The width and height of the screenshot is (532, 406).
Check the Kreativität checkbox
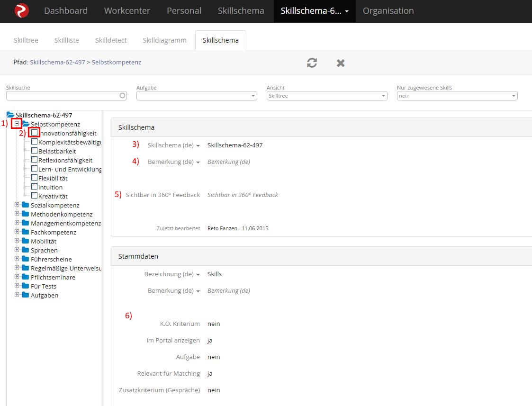point(34,195)
